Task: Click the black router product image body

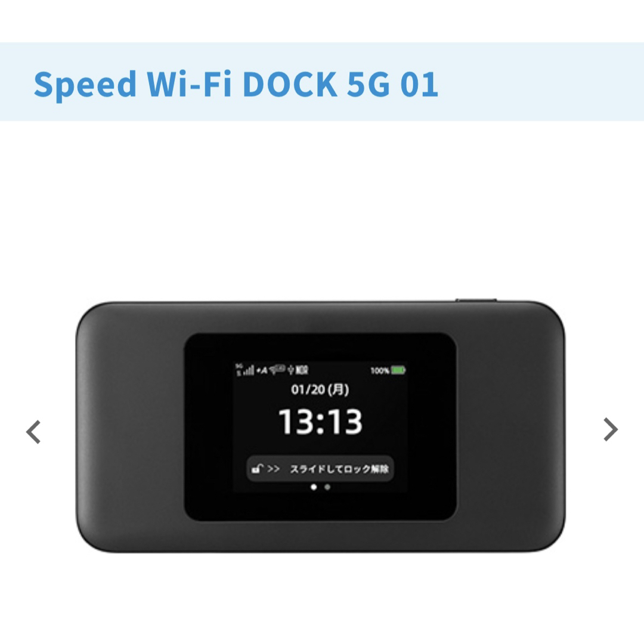Action: point(320,426)
